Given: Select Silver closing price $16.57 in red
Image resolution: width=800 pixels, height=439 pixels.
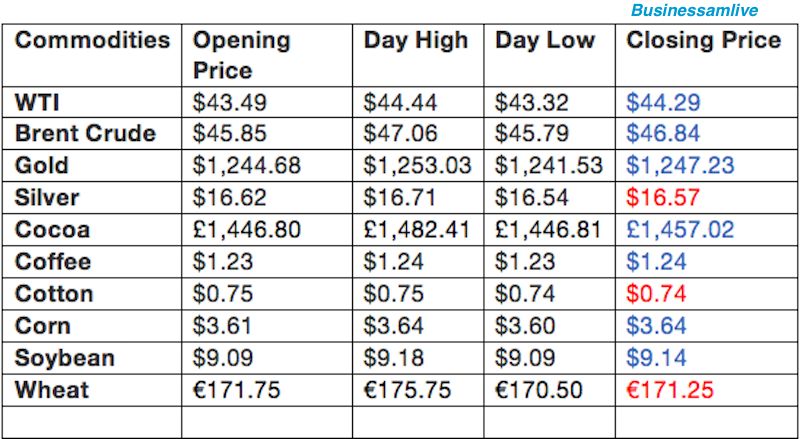Looking at the screenshot, I should [663, 198].
